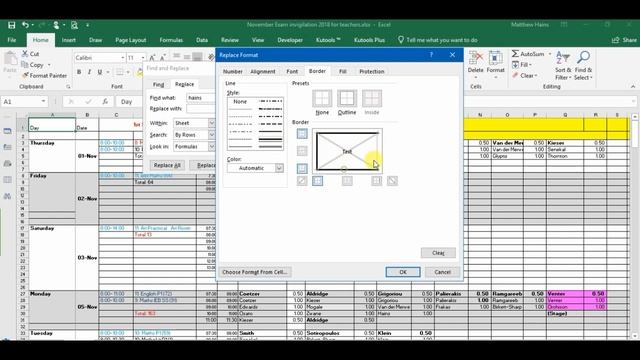Open the Look in Formulas dropdown
This screenshot has height=360, width=640.
211,147
